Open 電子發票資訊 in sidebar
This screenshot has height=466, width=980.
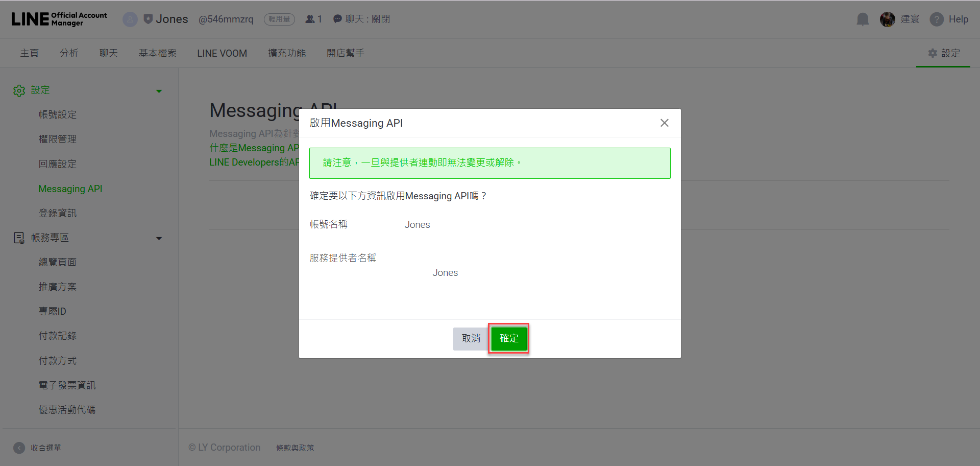tap(67, 385)
